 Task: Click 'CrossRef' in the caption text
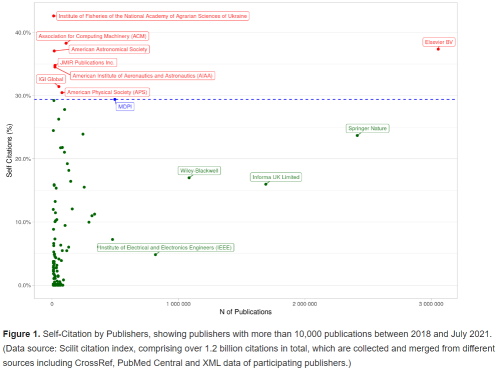[93, 363]
